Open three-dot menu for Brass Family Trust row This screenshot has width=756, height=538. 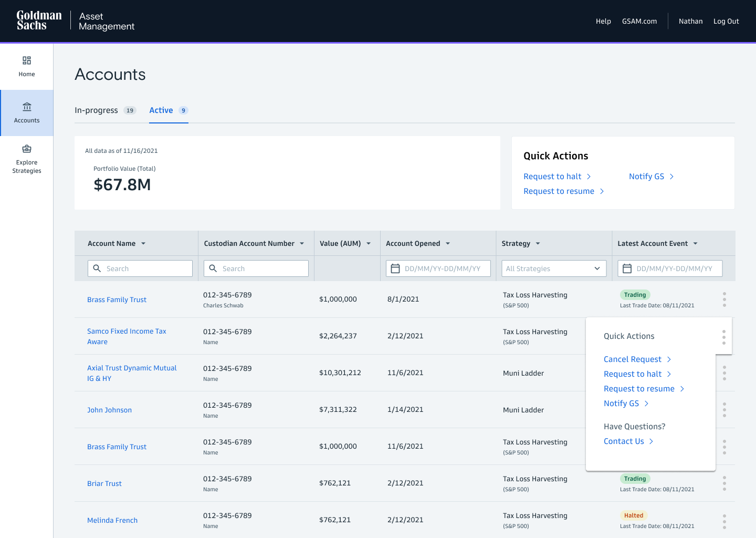click(x=724, y=299)
